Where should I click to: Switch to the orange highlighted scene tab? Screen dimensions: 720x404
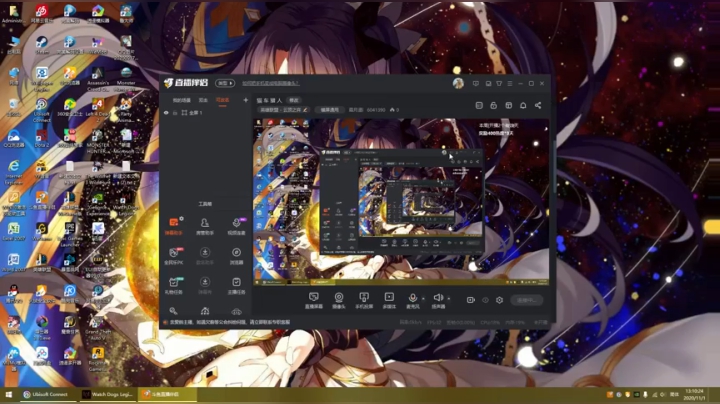[222, 100]
